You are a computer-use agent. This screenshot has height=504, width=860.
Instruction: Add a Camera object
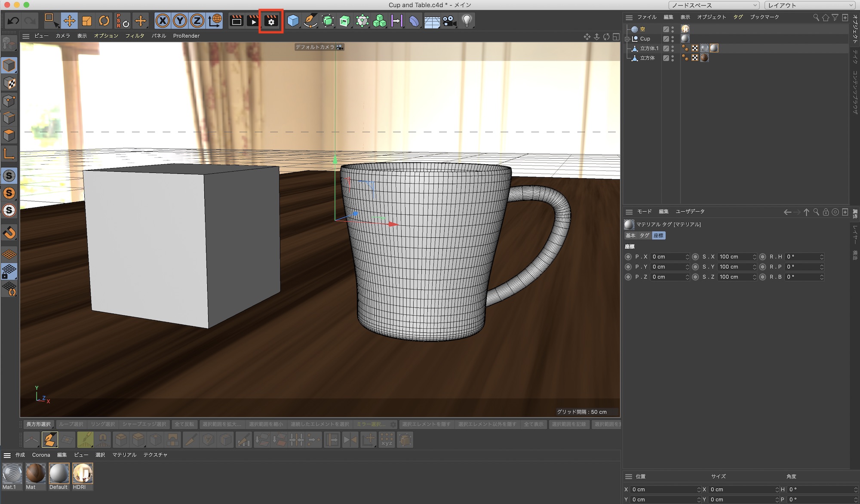[x=449, y=21]
